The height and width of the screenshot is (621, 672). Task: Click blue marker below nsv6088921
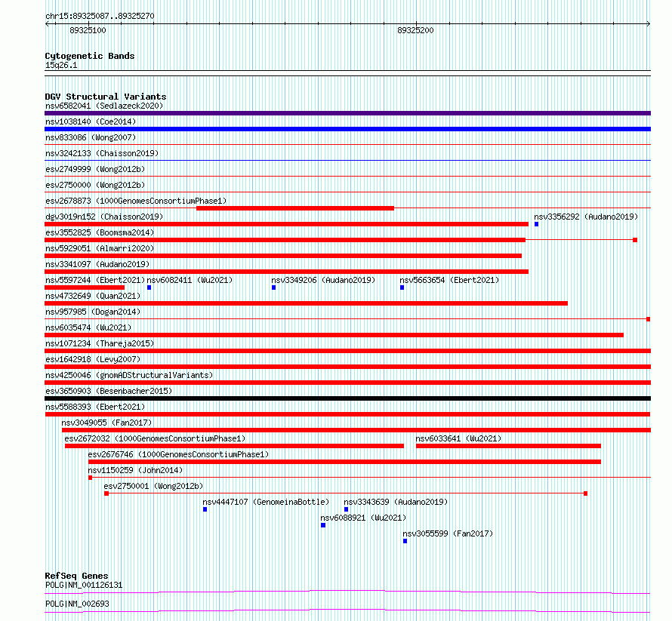(323, 525)
